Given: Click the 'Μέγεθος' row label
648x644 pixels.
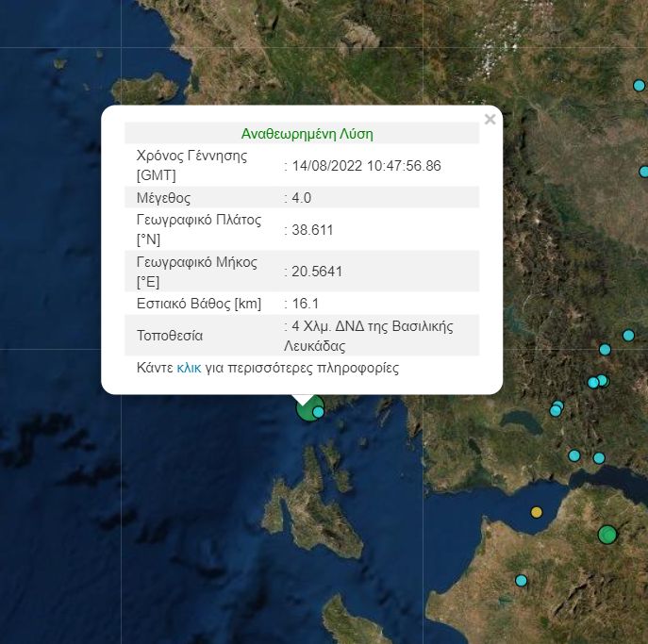Looking at the screenshot, I should (x=164, y=198).
